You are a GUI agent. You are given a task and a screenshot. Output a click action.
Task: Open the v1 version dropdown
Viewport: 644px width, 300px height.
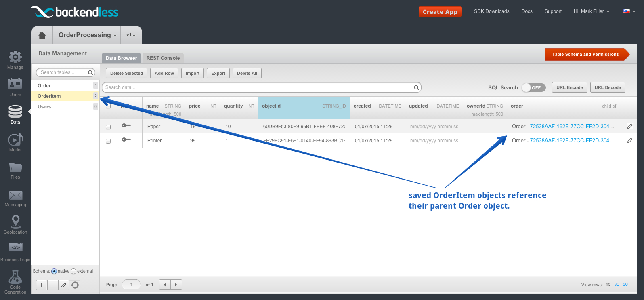point(131,35)
